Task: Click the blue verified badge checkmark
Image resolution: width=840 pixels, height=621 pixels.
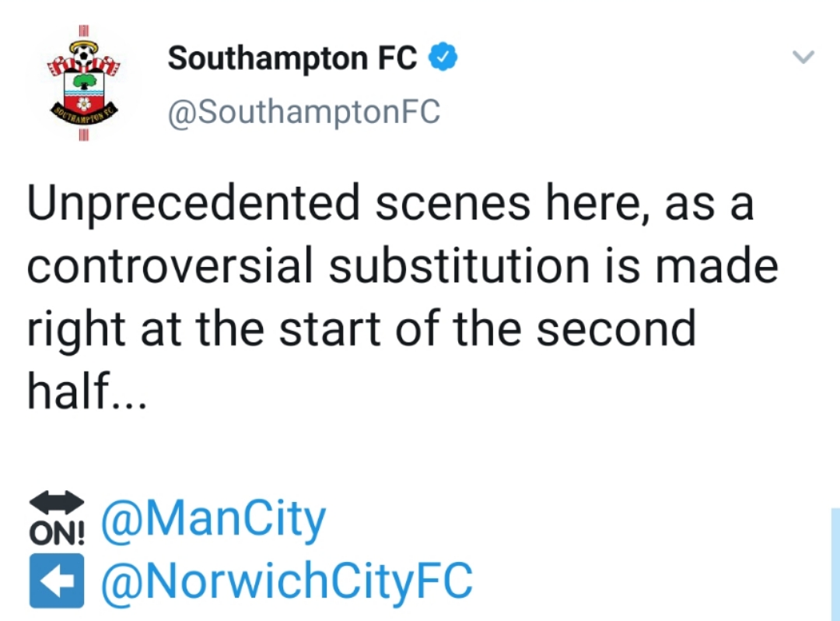Action: click(x=443, y=58)
